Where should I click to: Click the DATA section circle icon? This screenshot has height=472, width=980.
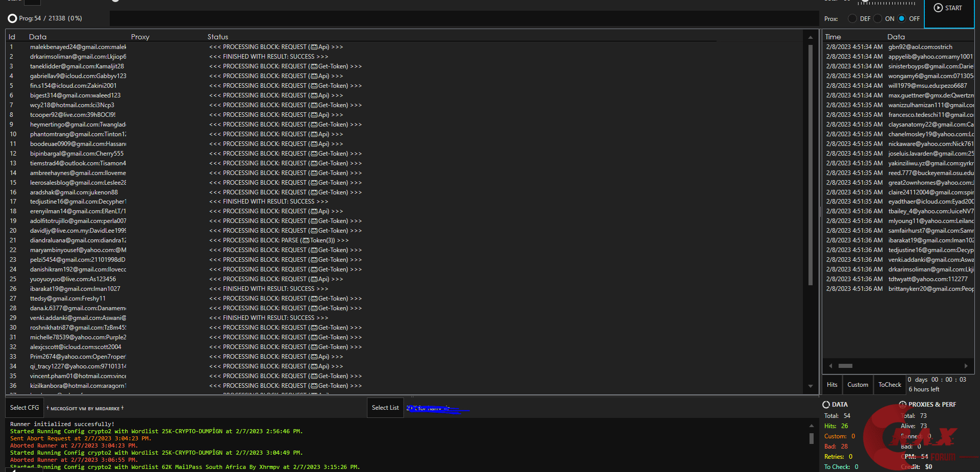[x=826, y=405]
